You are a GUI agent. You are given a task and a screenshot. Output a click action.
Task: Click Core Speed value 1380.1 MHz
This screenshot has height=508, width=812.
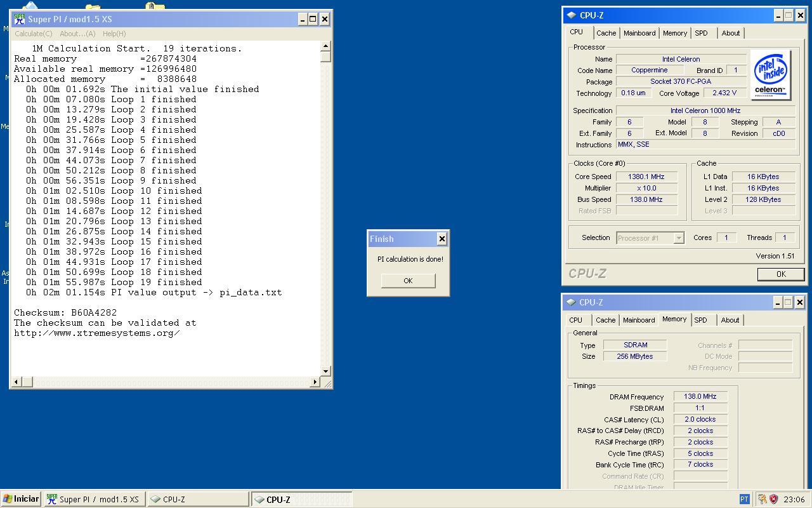(x=646, y=177)
